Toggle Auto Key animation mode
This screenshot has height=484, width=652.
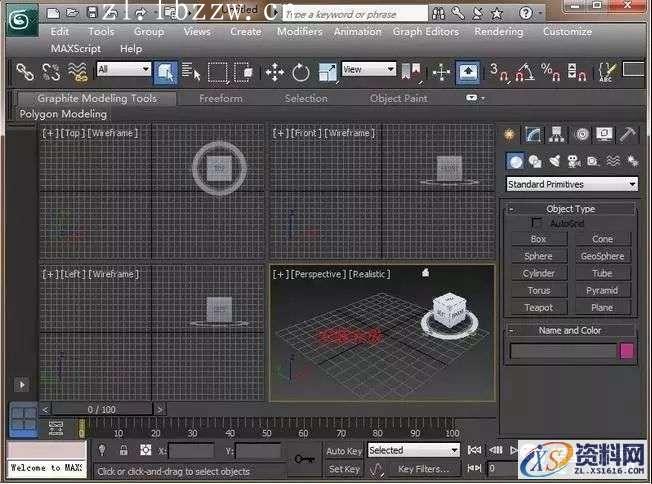pos(344,451)
